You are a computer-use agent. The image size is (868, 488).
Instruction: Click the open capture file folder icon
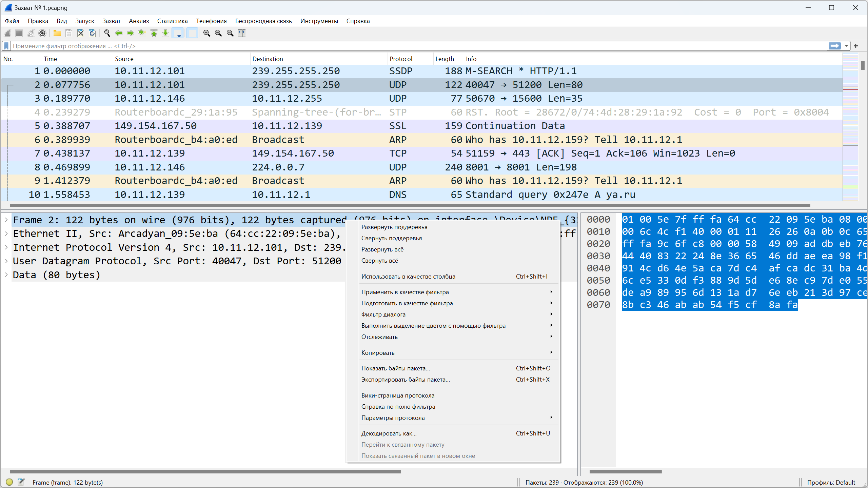57,33
